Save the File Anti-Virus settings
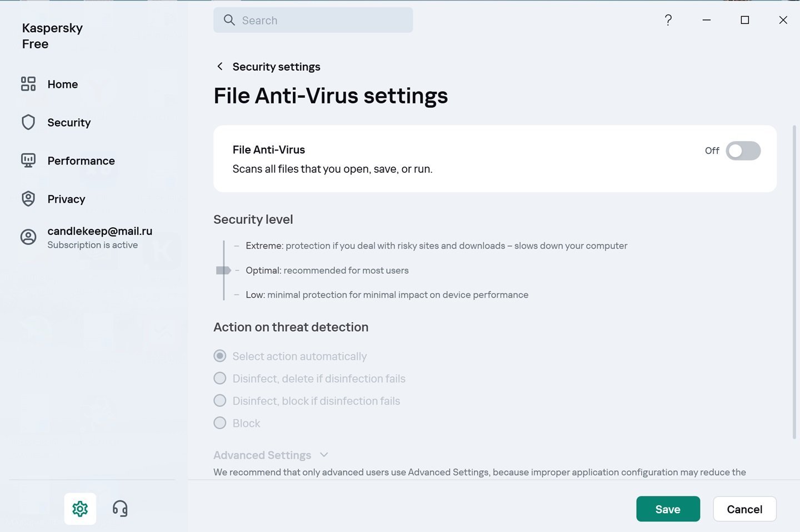800x532 pixels. (x=668, y=509)
